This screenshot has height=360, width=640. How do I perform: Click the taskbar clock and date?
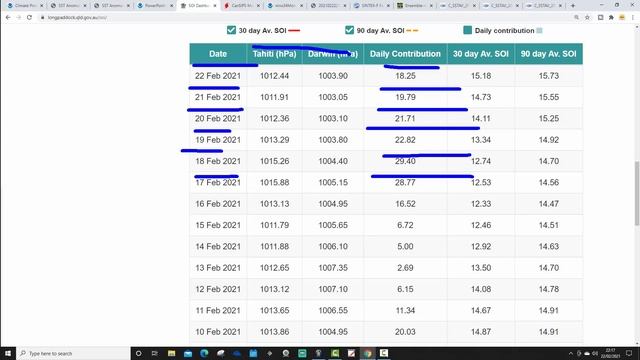pyautogui.click(x=611, y=353)
